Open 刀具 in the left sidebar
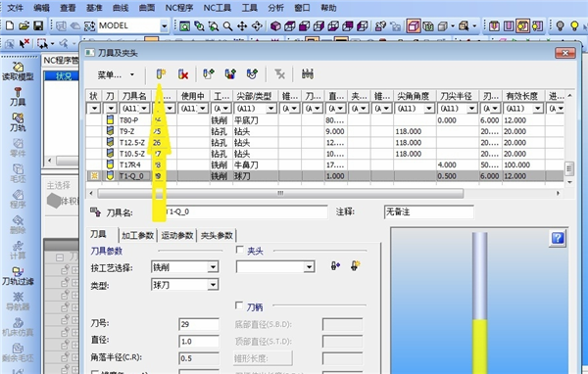Viewport: 588px width, 374px height. pos(18,97)
